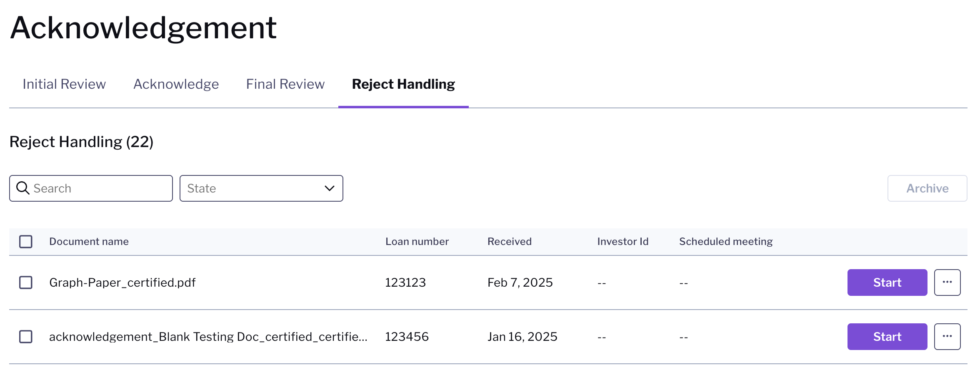Screen dimensions: 980x365
Task: Switch to the Acknowledge tab
Action: pyautogui.click(x=176, y=84)
